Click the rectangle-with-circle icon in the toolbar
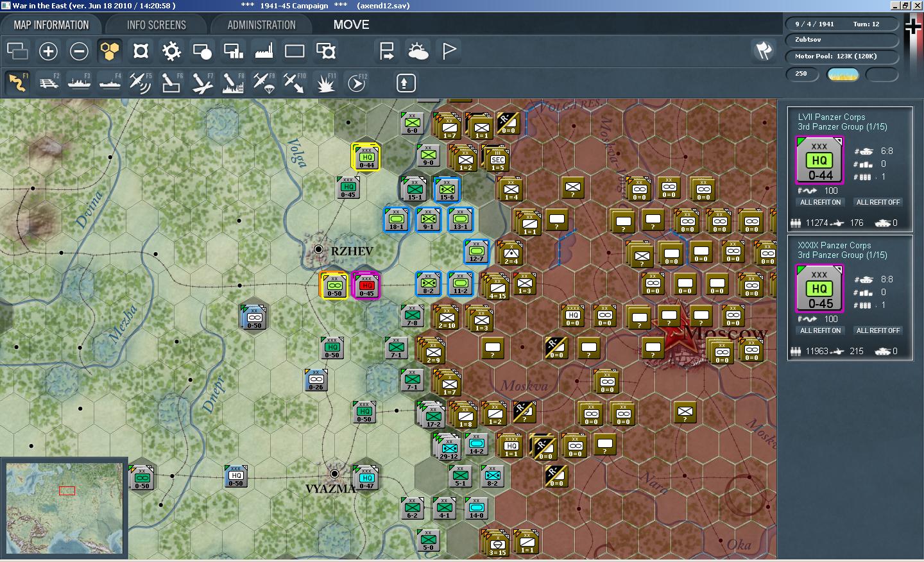 pos(202,51)
